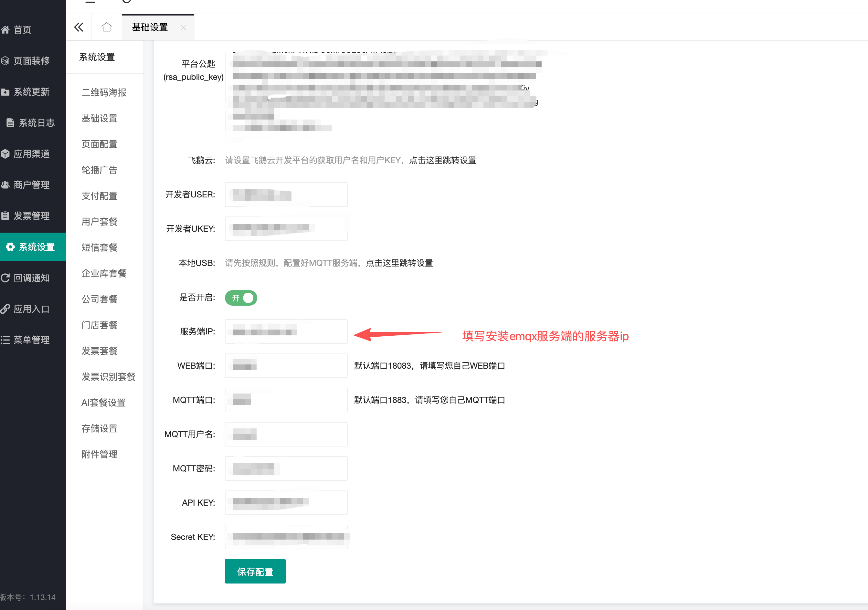The height and width of the screenshot is (610, 868).
Task: Select 回调通知 in the sidebar
Action: tap(31, 278)
